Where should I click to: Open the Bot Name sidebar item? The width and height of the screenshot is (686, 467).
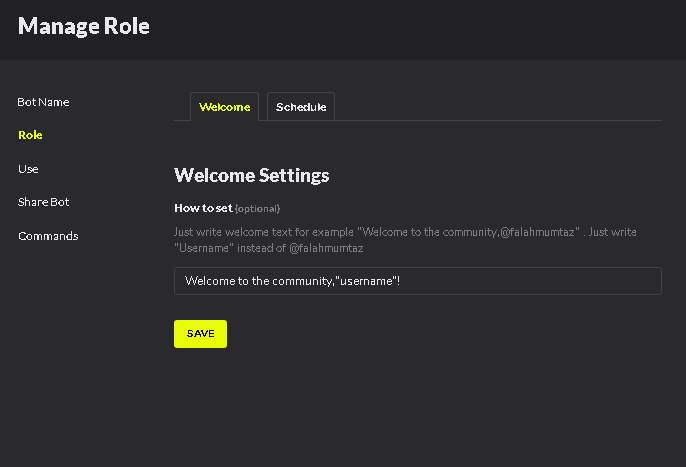[x=43, y=102]
